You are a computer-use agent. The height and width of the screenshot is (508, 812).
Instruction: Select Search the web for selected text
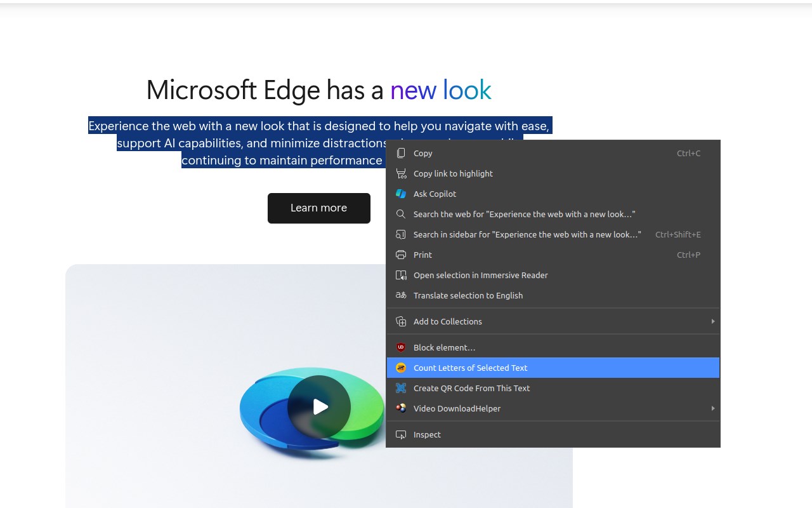553,214
